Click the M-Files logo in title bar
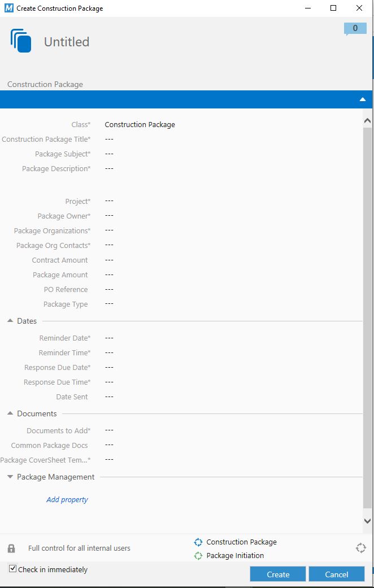The height and width of the screenshot is (588, 374). (8, 8)
